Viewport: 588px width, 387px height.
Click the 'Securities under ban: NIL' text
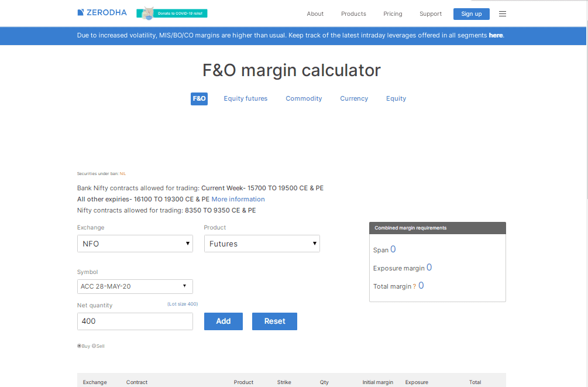tap(101, 174)
